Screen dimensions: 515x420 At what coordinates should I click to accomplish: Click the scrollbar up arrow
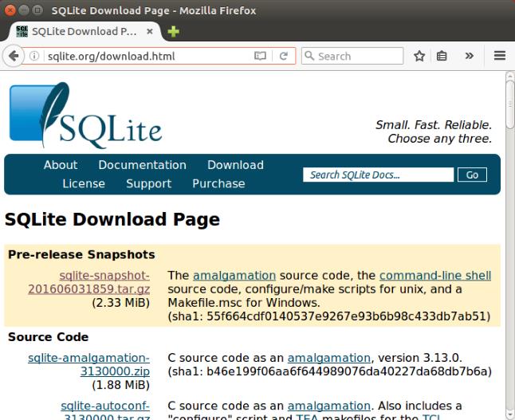pos(509,77)
